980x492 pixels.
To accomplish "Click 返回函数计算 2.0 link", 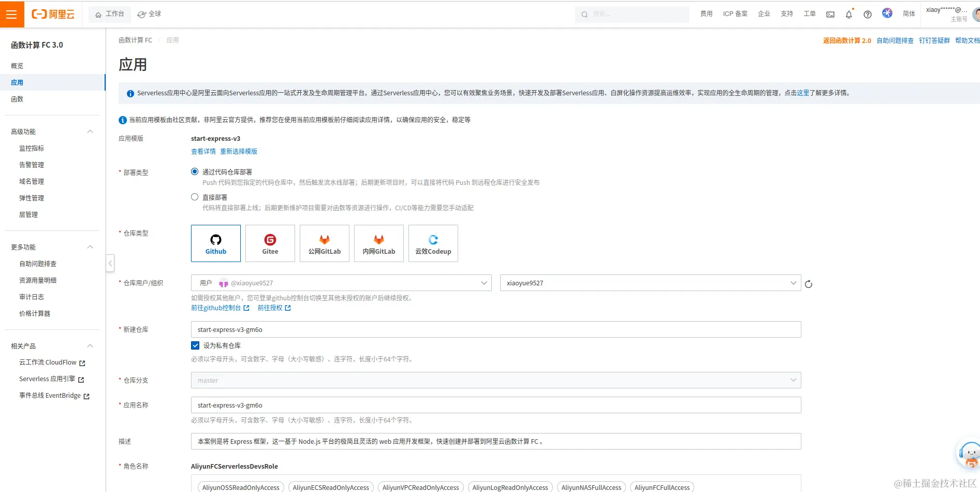I will [x=846, y=40].
